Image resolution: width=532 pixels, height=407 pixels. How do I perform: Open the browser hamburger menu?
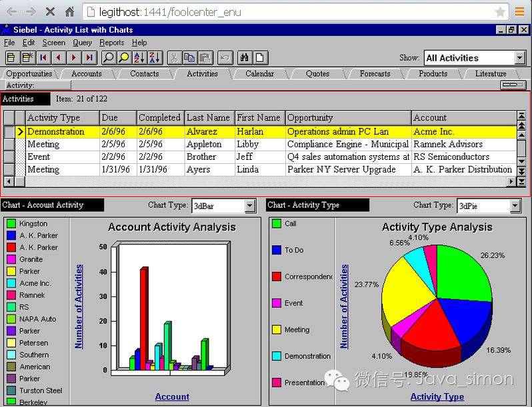click(519, 12)
